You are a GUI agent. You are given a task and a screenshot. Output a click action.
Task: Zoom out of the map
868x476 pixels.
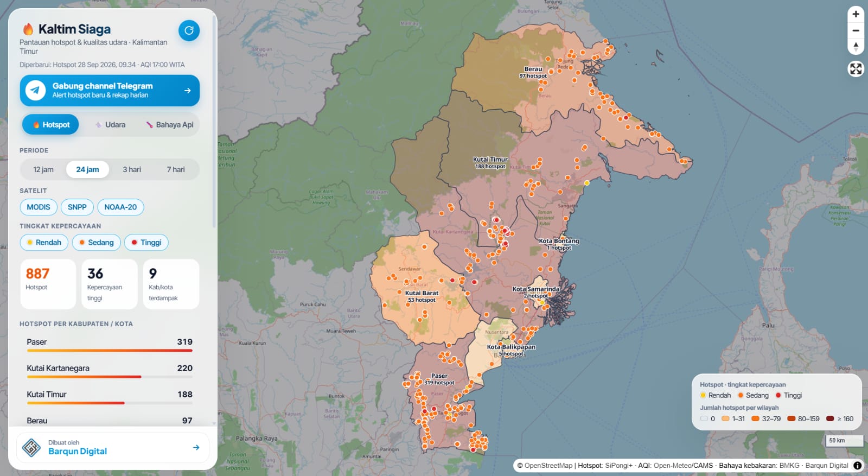click(856, 30)
